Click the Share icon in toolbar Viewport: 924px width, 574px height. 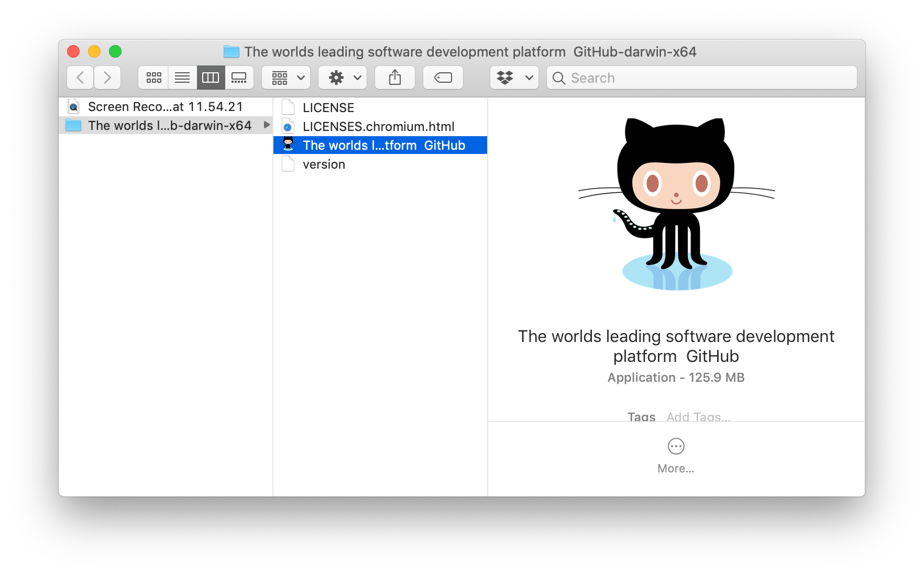(x=394, y=77)
